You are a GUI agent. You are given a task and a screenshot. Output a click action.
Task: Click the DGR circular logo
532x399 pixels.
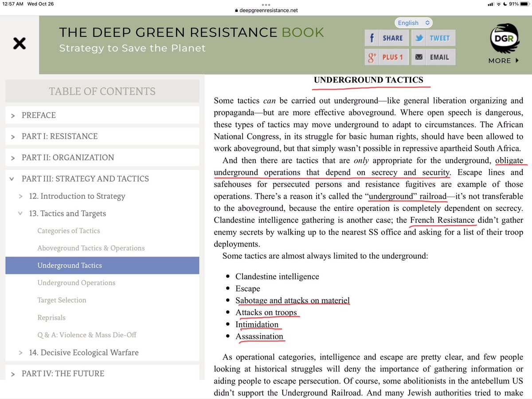click(504, 38)
